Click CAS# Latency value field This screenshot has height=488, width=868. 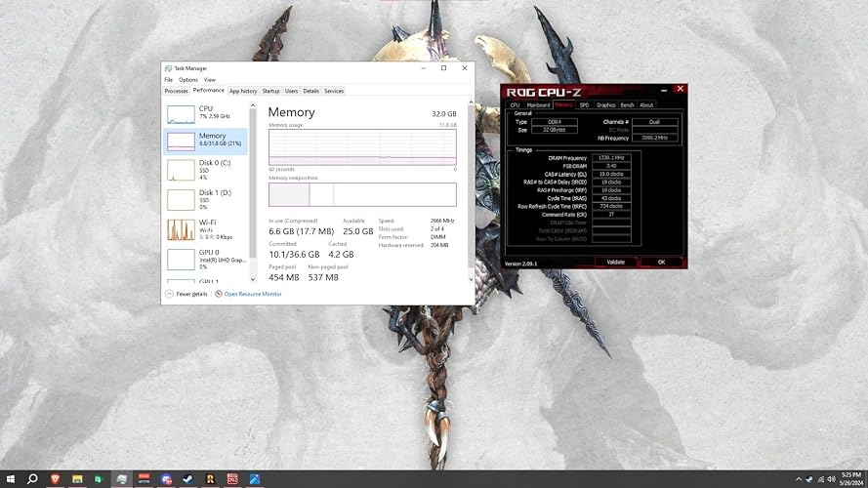(611, 174)
